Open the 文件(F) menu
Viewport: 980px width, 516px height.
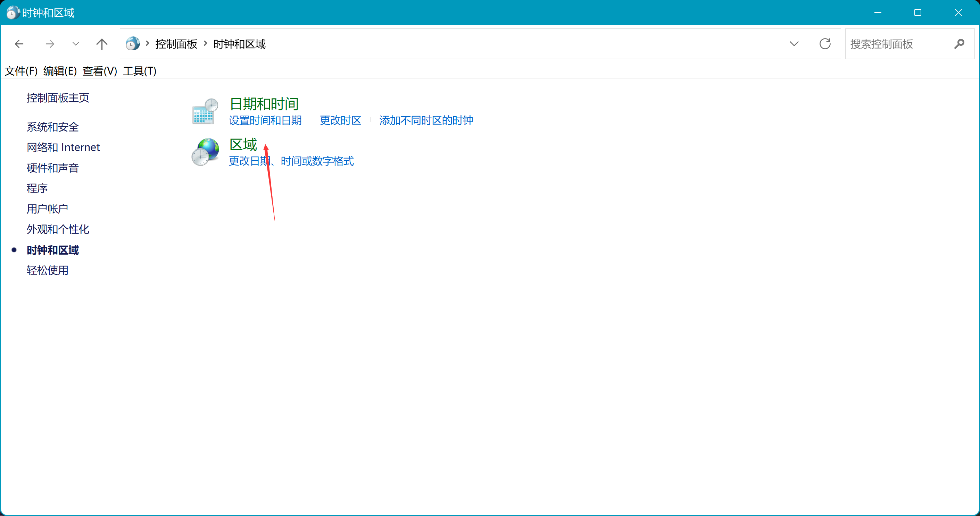(21, 71)
